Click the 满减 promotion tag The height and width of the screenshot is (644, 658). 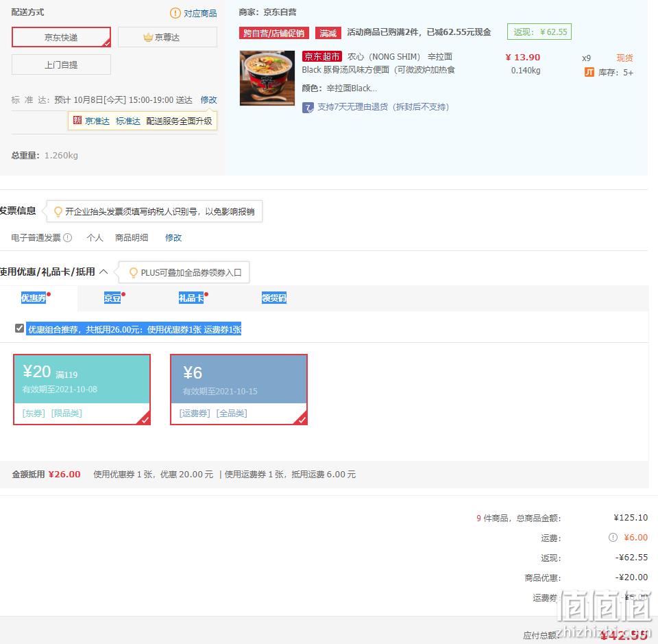pos(328,33)
